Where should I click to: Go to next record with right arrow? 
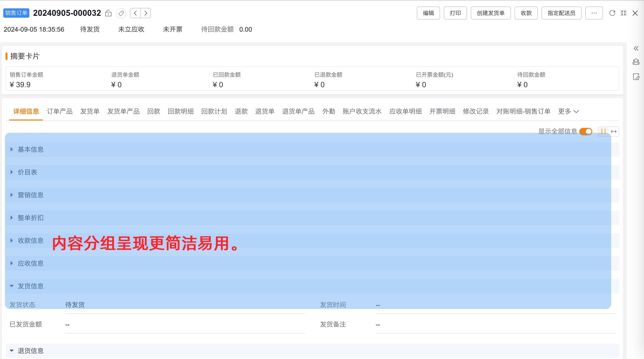coord(146,13)
